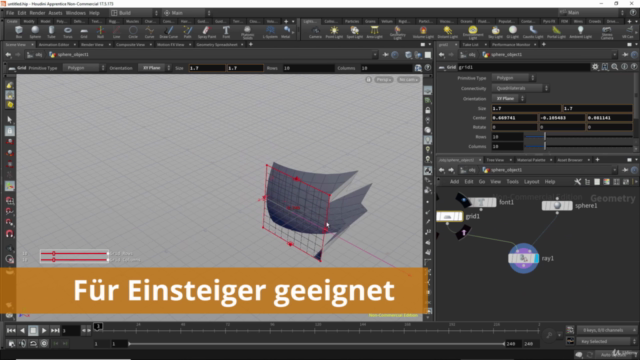Select the Sphere shelf tool
640x360 pixels.
point(35,31)
